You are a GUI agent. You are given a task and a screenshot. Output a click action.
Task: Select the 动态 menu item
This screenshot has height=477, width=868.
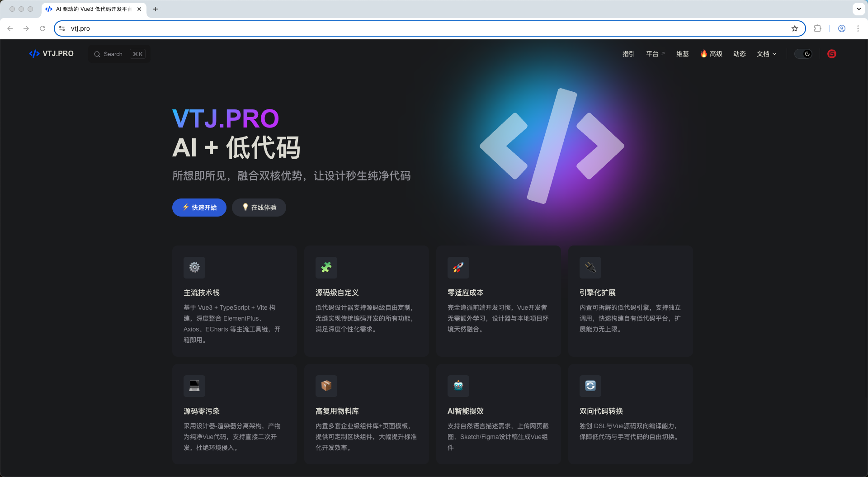tap(740, 54)
